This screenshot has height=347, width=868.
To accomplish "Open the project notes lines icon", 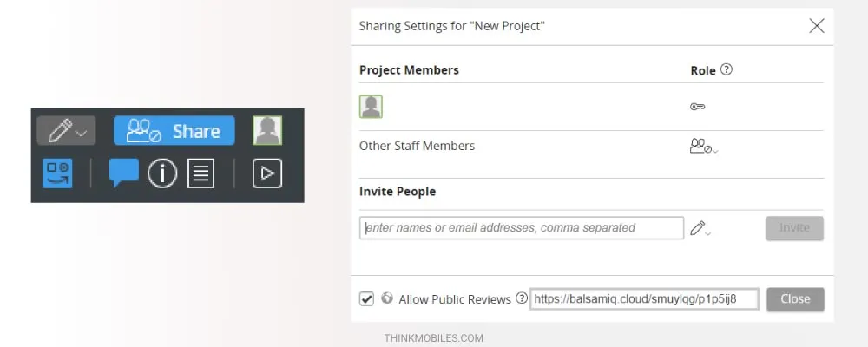I will coord(201,173).
